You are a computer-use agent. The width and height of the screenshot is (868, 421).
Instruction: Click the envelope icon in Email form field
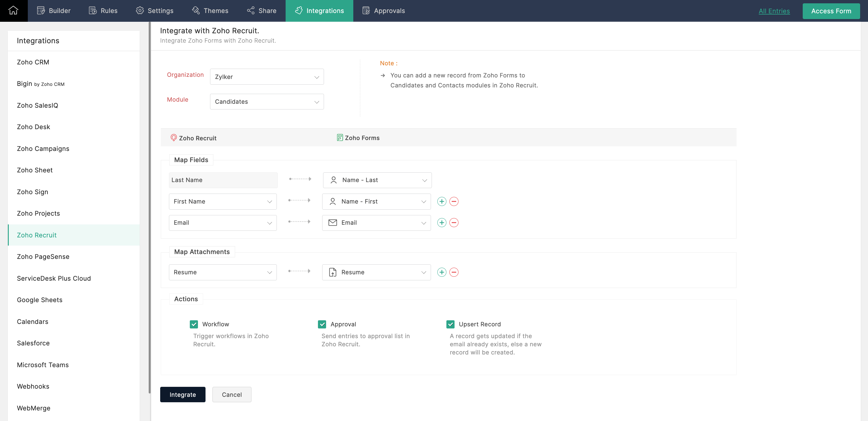click(332, 223)
